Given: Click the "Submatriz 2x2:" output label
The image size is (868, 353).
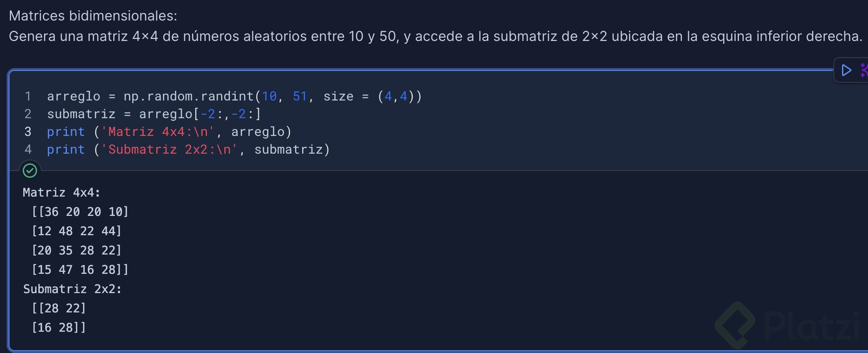Looking at the screenshot, I should coord(72,289).
